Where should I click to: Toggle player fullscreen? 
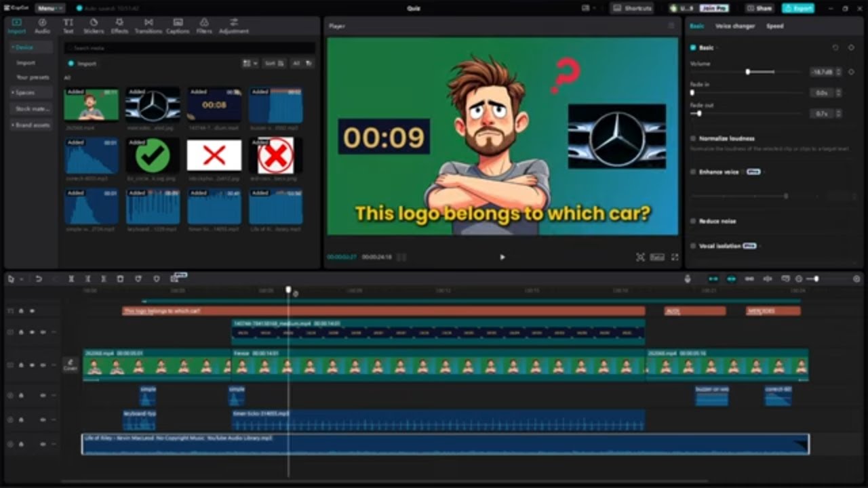coord(675,257)
